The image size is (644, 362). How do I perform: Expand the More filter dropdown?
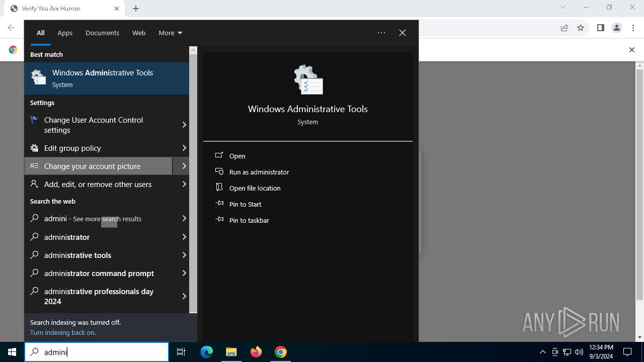(171, 33)
